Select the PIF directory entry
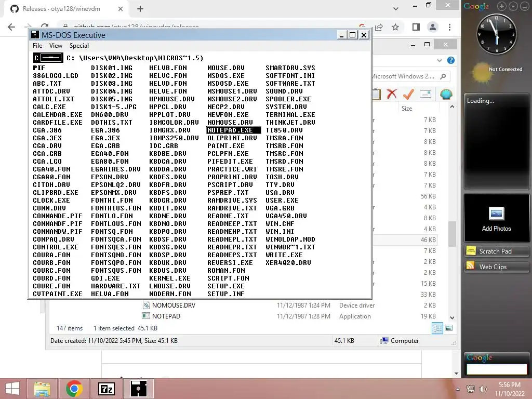Screen dimensions: 532x399 coord(39,68)
